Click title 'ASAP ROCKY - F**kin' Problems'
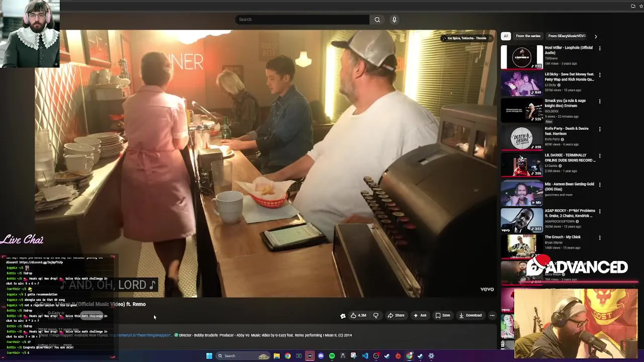The image size is (644, 362). pyautogui.click(x=570, y=213)
